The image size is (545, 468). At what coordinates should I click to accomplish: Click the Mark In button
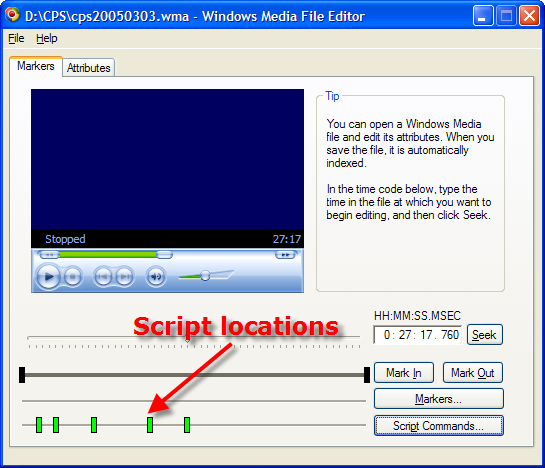404,373
